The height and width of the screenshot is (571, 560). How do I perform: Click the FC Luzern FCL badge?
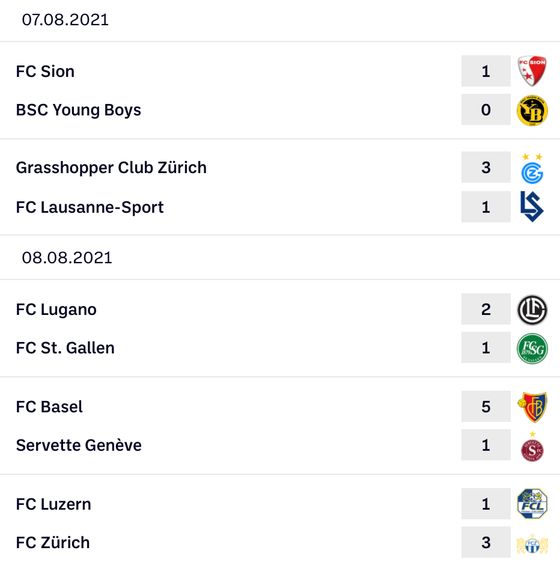(532, 504)
